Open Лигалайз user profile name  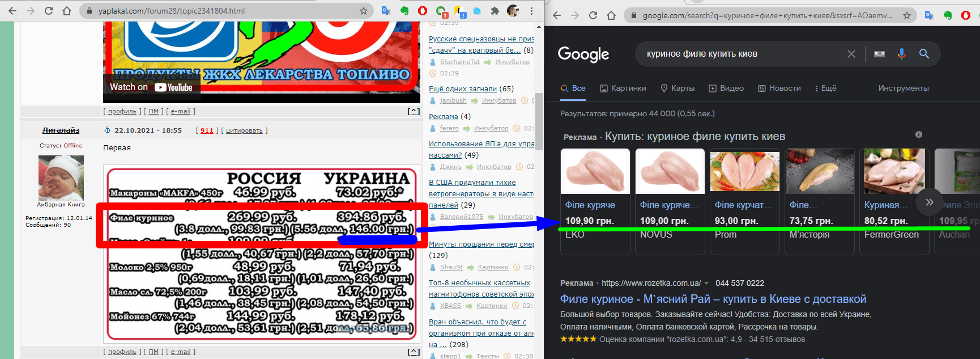click(61, 130)
